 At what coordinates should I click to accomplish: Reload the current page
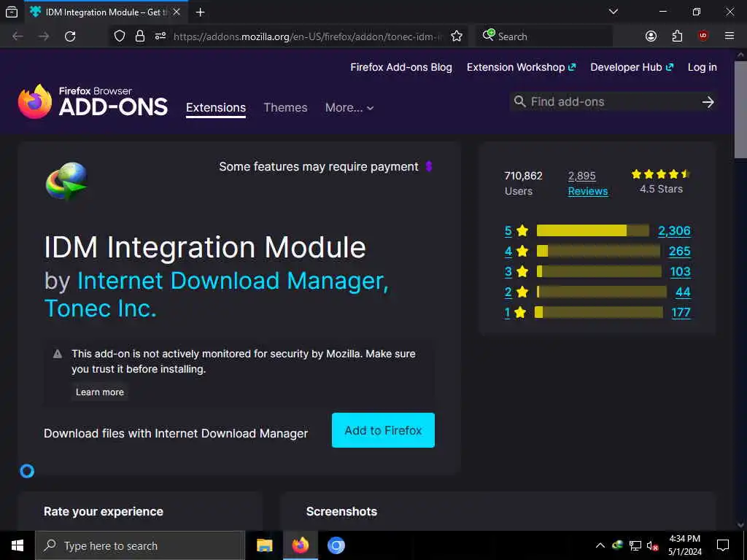click(x=70, y=36)
